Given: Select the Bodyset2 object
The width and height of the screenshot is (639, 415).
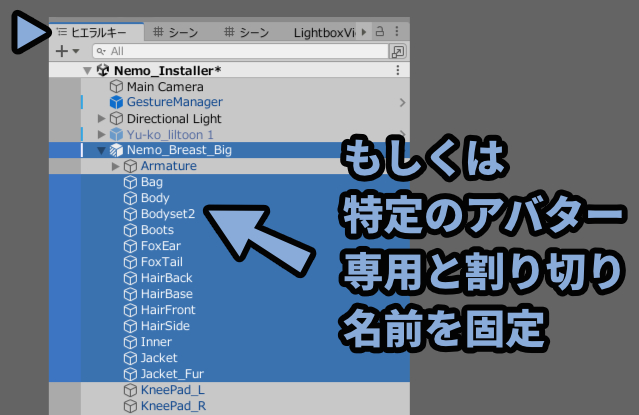Looking at the screenshot, I should (x=168, y=214).
